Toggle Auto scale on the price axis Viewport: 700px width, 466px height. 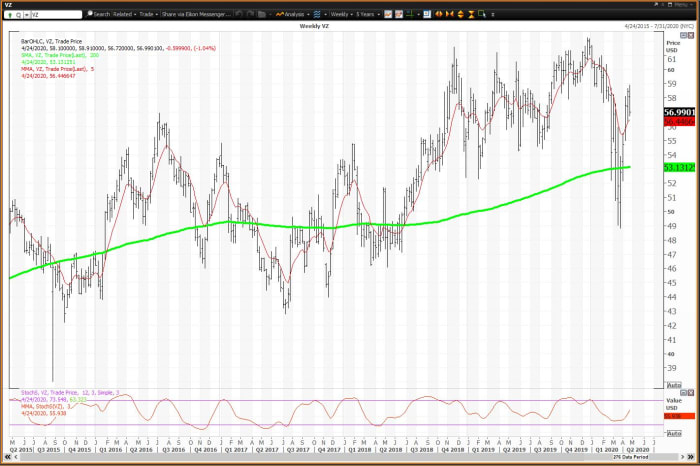point(673,385)
